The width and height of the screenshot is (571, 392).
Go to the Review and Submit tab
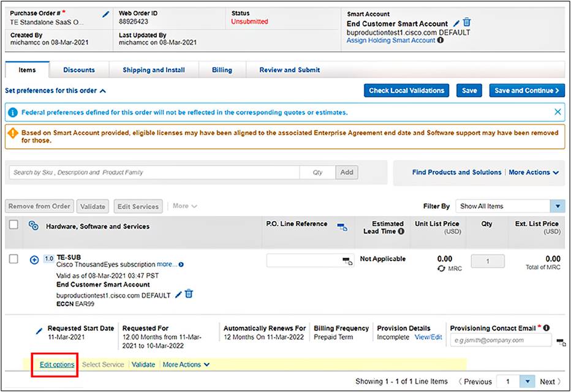tap(290, 70)
